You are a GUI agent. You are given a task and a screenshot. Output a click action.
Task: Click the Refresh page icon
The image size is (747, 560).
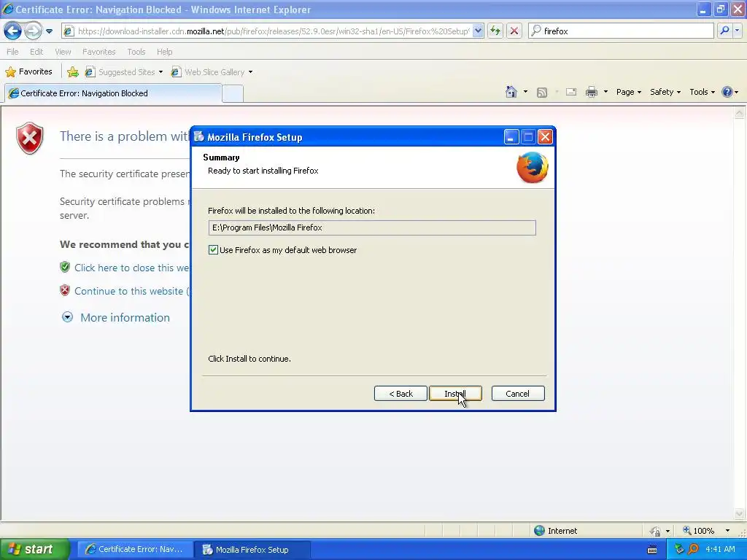click(495, 31)
